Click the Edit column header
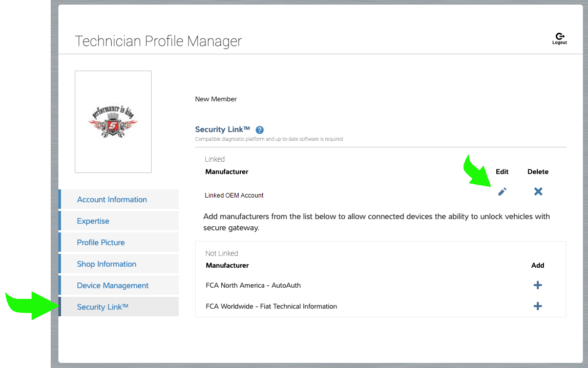This screenshot has width=588, height=368. pyautogui.click(x=502, y=171)
